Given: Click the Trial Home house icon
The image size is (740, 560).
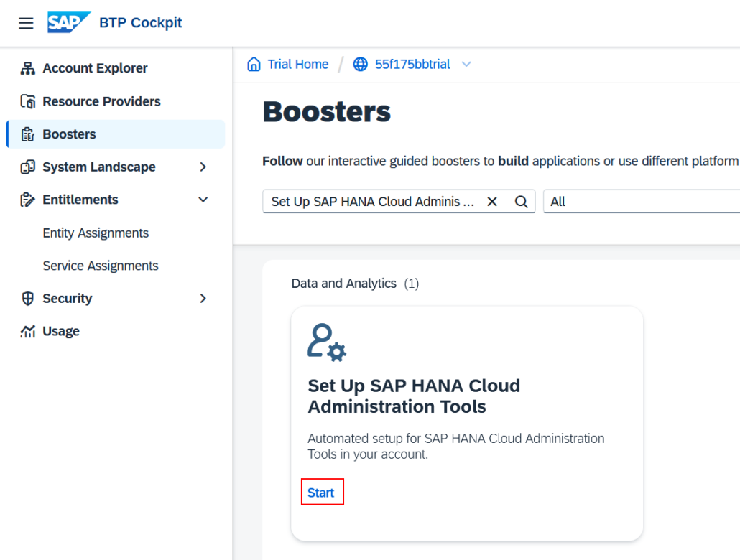Looking at the screenshot, I should point(254,64).
